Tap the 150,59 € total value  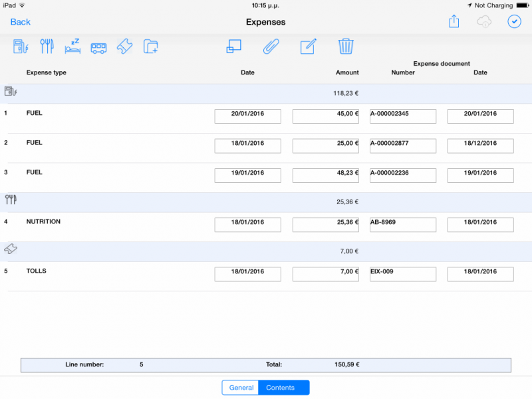click(x=347, y=364)
